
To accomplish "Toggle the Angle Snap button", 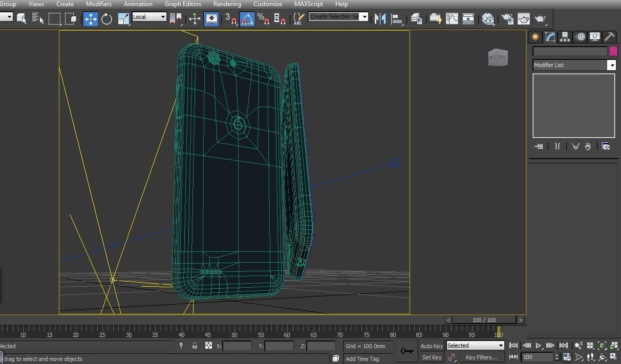I will click(x=247, y=19).
